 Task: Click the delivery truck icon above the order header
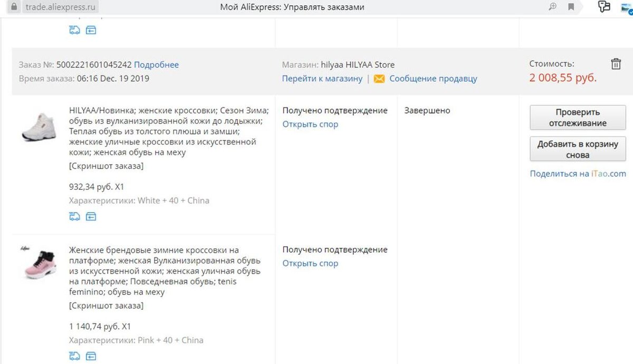(74, 30)
